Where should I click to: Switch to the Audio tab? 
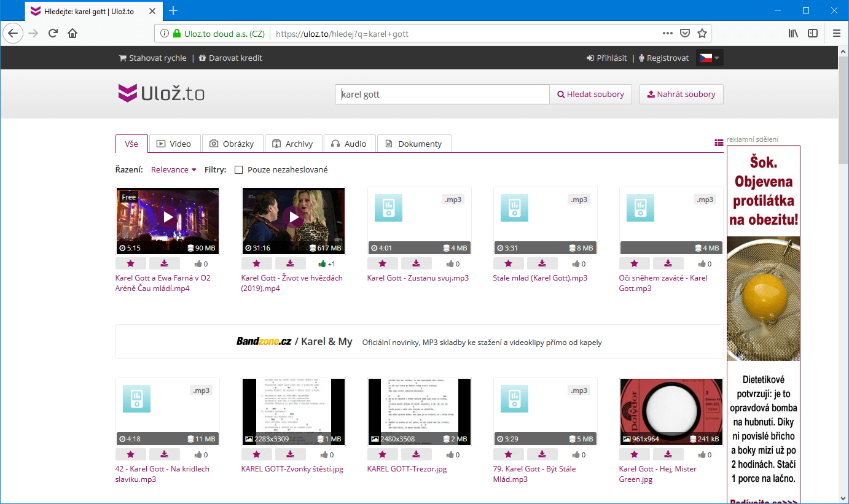(349, 144)
